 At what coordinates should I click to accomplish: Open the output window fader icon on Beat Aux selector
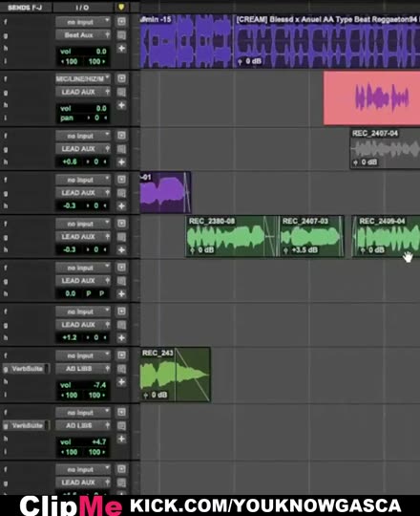pyautogui.click(x=108, y=35)
